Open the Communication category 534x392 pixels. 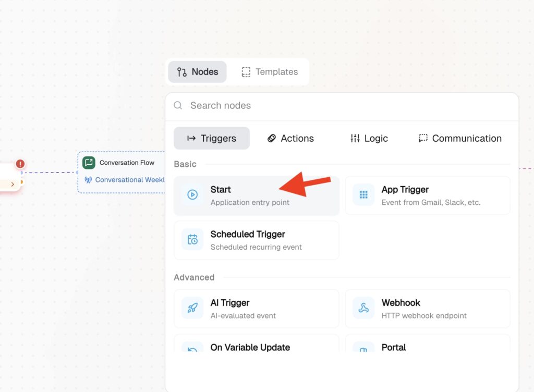pos(460,138)
